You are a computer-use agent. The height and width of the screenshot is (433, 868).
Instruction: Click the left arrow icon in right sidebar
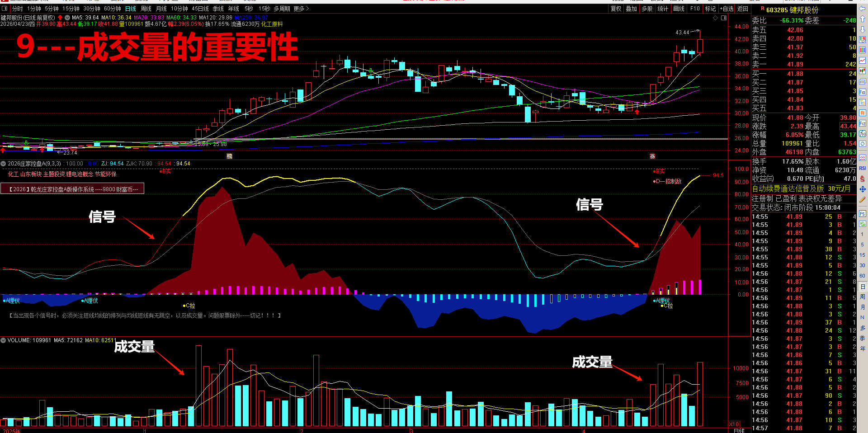click(863, 9)
